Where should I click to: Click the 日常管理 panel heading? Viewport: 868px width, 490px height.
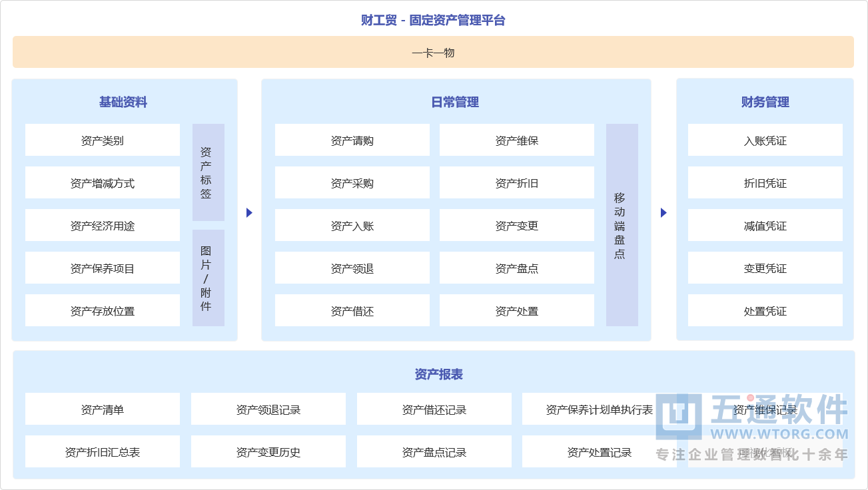455,102
